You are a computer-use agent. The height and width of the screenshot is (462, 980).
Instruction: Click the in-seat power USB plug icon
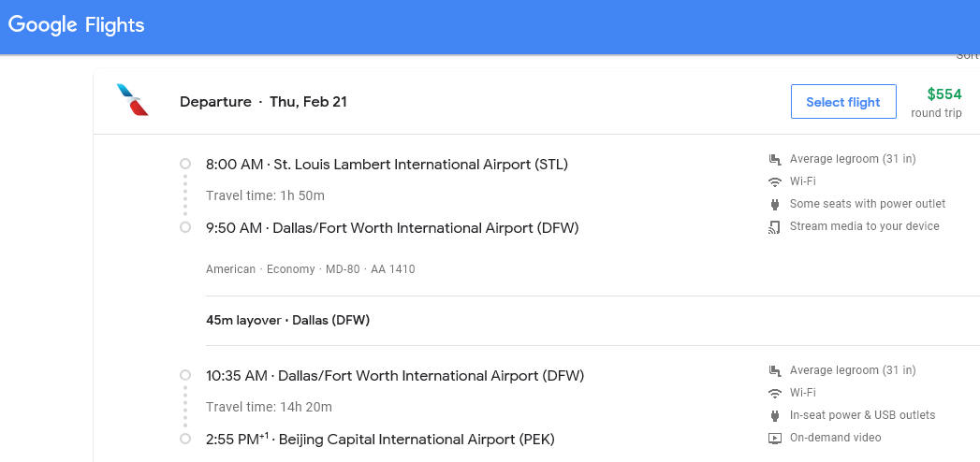(775, 415)
